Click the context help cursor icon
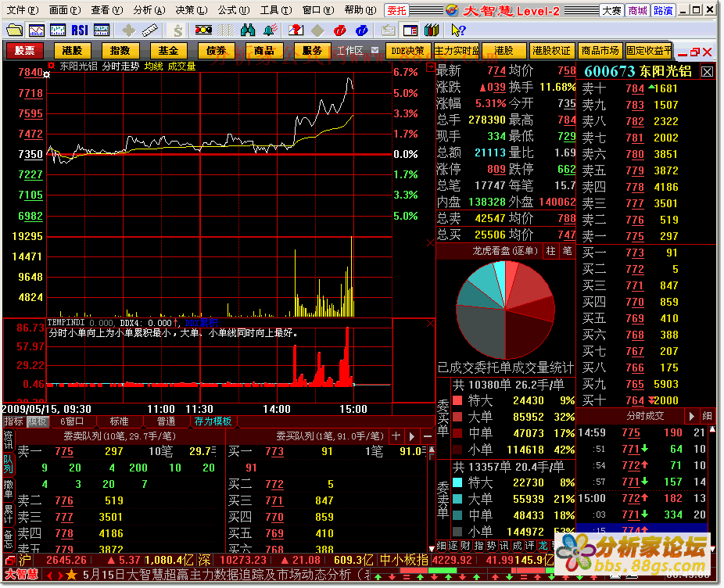 (458, 30)
